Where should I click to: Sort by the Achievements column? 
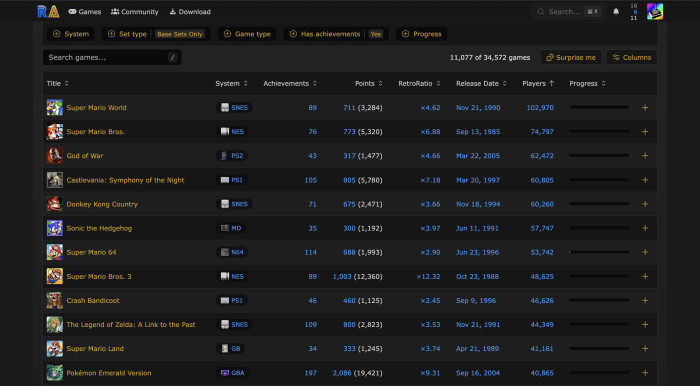point(290,83)
